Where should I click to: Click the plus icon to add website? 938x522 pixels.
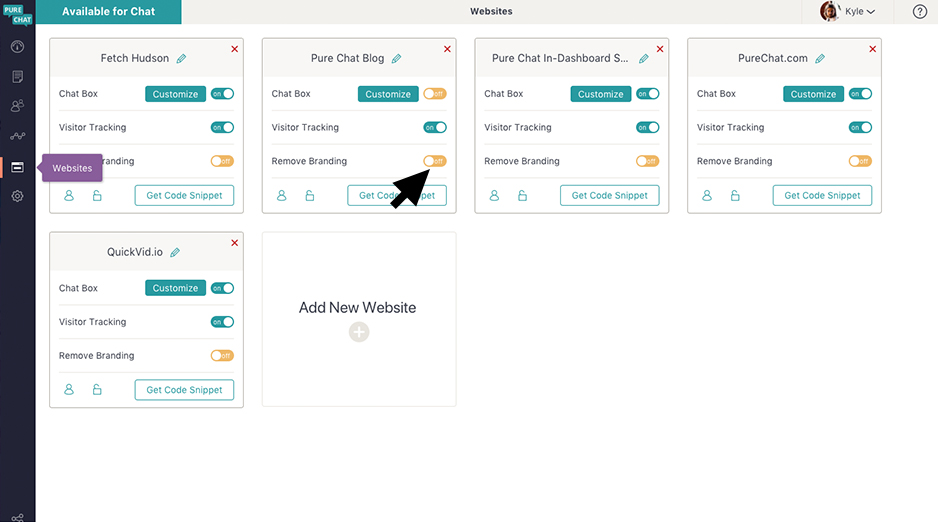pyautogui.click(x=359, y=332)
